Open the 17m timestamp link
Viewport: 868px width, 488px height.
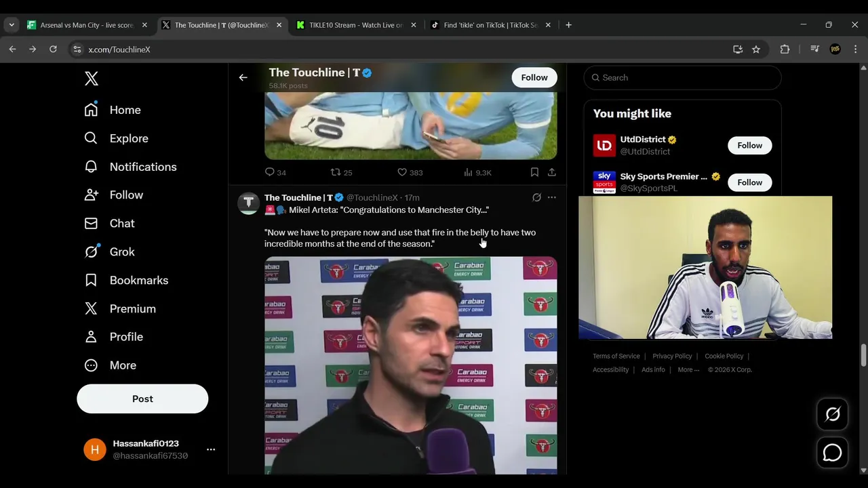click(412, 198)
